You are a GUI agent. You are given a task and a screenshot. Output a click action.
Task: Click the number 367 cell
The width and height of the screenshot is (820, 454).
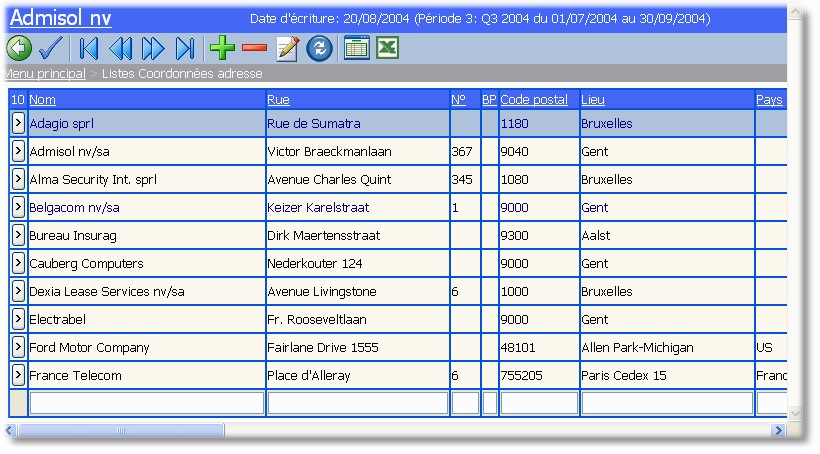(x=465, y=151)
